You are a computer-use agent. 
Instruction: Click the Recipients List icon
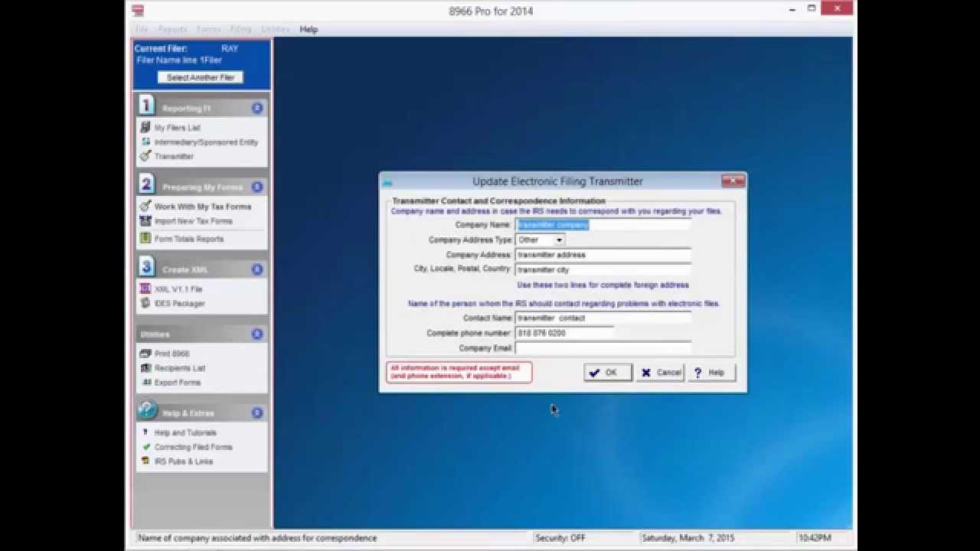coord(145,368)
